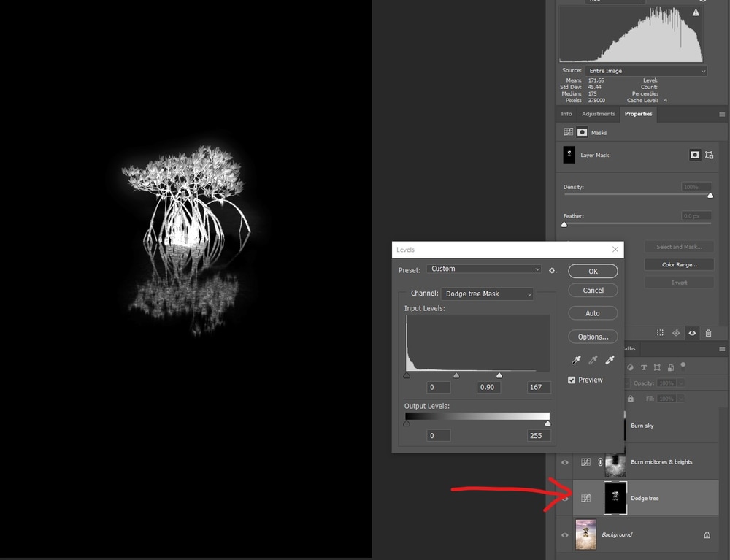The width and height of the screenshot is (730, 560).
Task: Click the output levels white slider handle
Action: pyautogui.click(x=548, y=423)
